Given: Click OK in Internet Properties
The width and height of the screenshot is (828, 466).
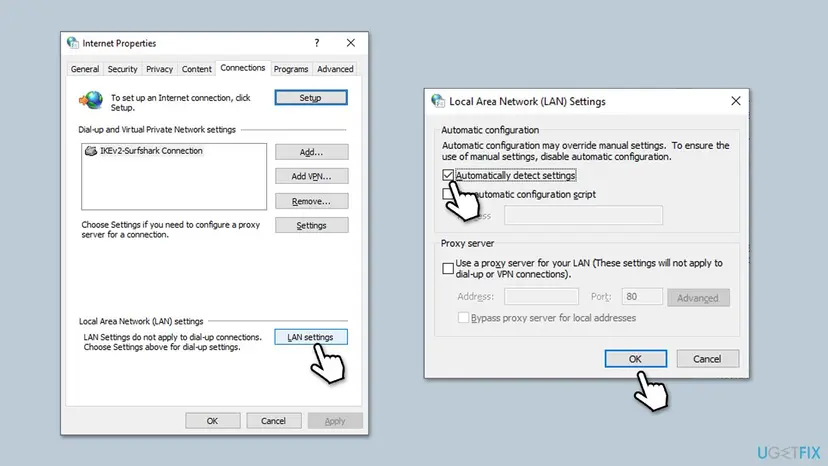Looking at the screenshot, I should click(x=213, y=421).
